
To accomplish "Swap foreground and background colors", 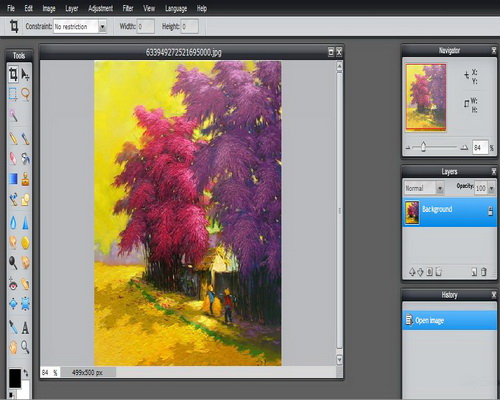I will 26,373.
